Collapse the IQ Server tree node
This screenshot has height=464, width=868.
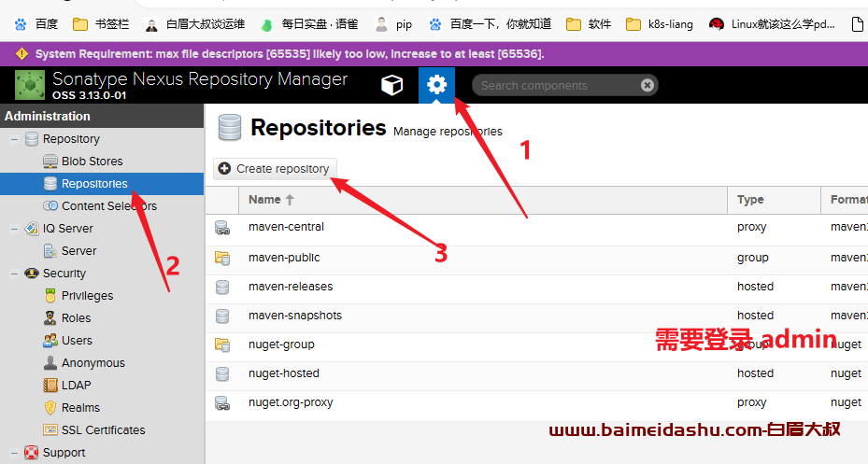point(14,229)
